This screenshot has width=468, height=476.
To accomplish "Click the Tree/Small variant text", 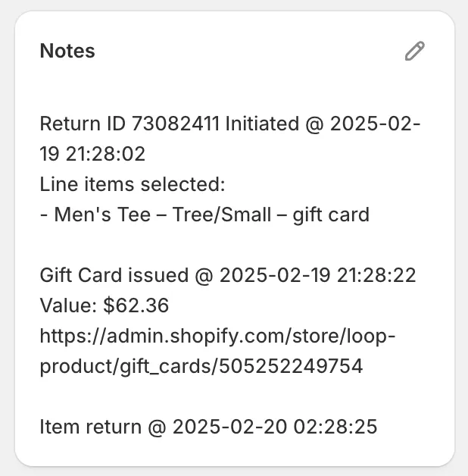I will [222, 215].
